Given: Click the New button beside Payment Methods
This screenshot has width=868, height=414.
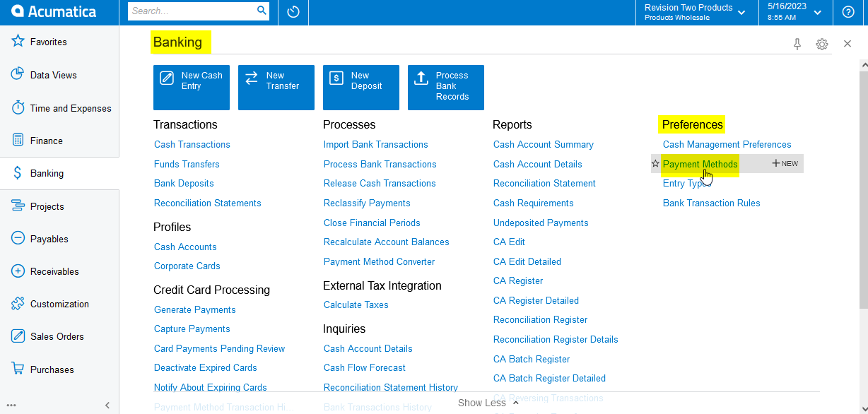Looking at the screenshot, I should pos(785,164).
